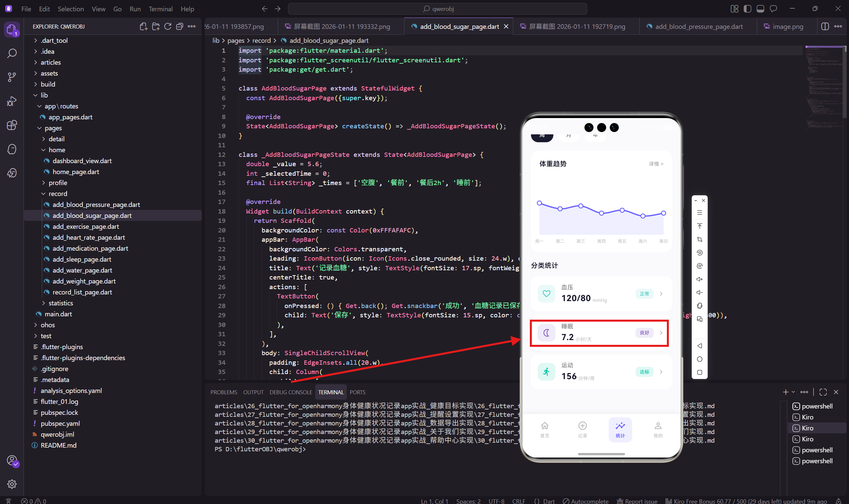Open Extensions view icon
The image size is (849, 504).
point(12,125)
